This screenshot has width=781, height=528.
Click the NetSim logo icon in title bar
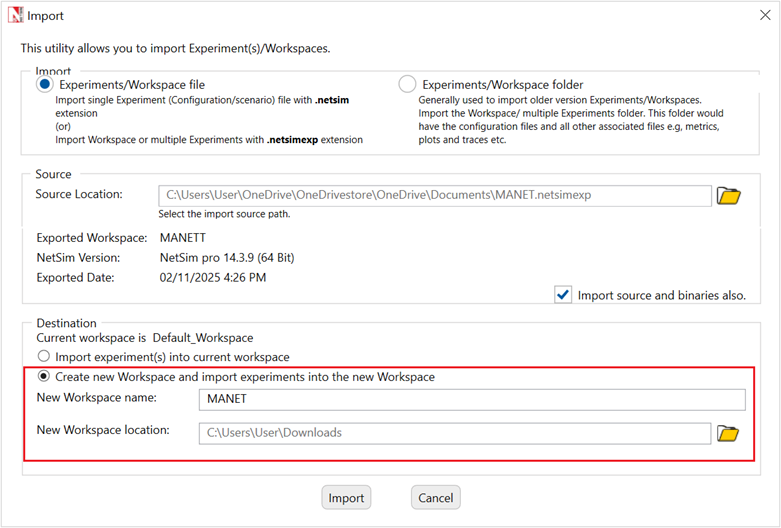tap(15, 15)
